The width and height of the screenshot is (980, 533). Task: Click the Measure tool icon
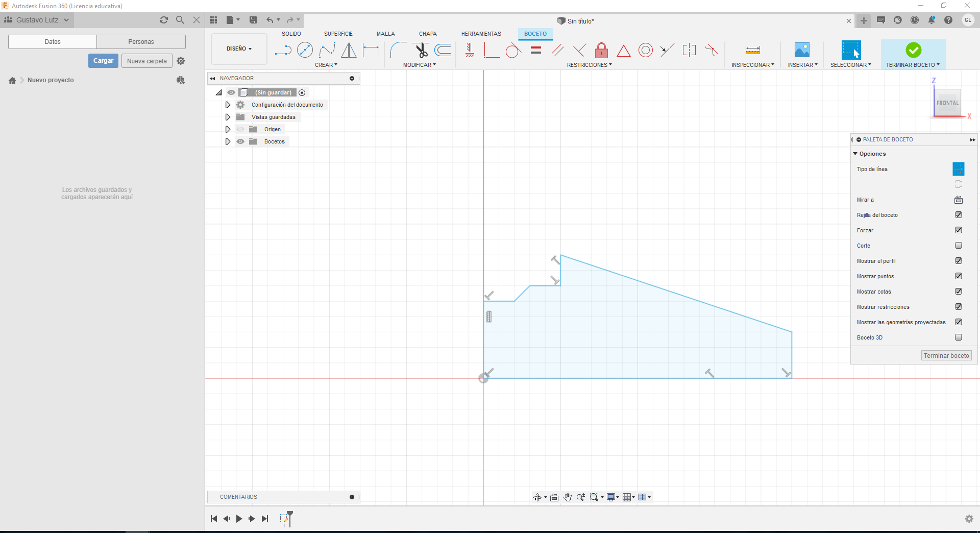753,50
